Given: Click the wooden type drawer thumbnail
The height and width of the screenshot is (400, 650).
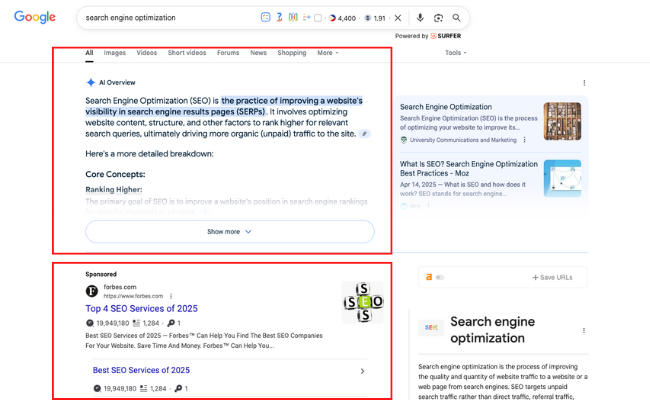Looking at the screenshot, I should coord(562,121).
